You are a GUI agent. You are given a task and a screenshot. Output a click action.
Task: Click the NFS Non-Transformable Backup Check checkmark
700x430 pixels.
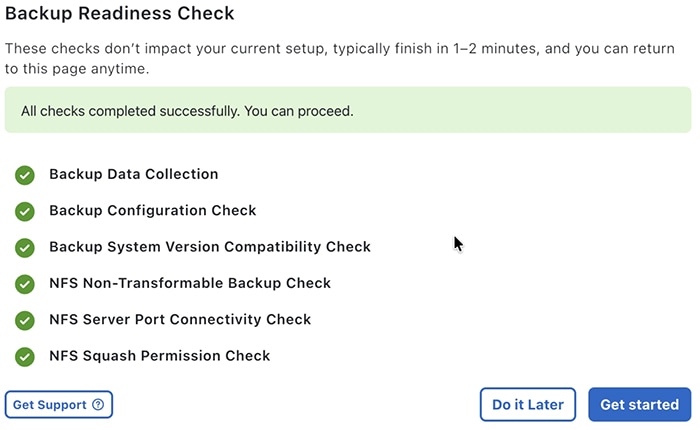pos(25,284)
